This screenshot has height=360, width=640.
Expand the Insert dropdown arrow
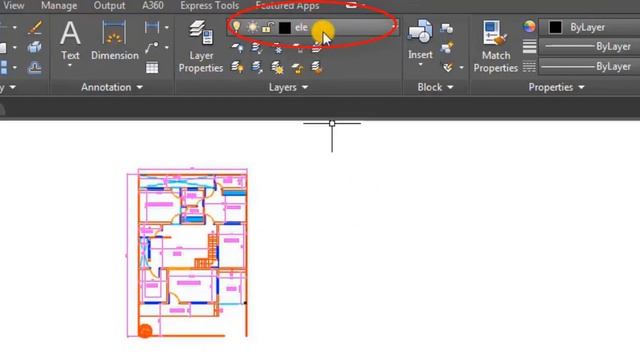420,64
